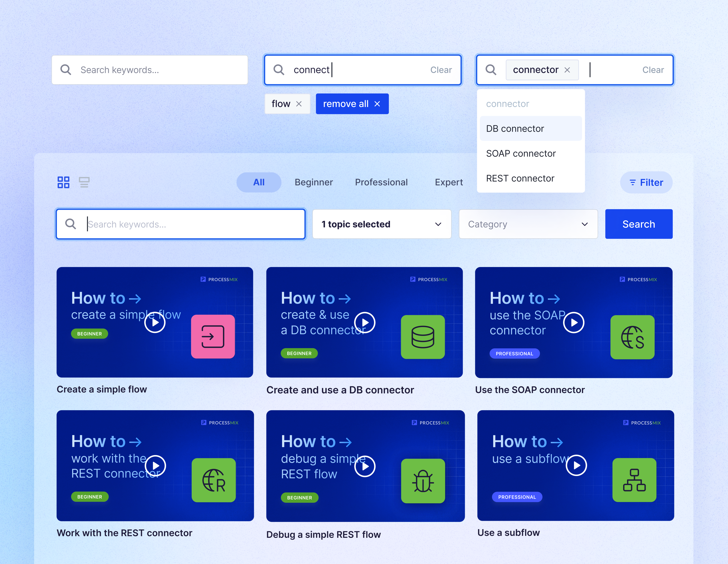Play the Use the SOAP connector video
This screenshot has height=564, width=728.
tap(573, 322)
